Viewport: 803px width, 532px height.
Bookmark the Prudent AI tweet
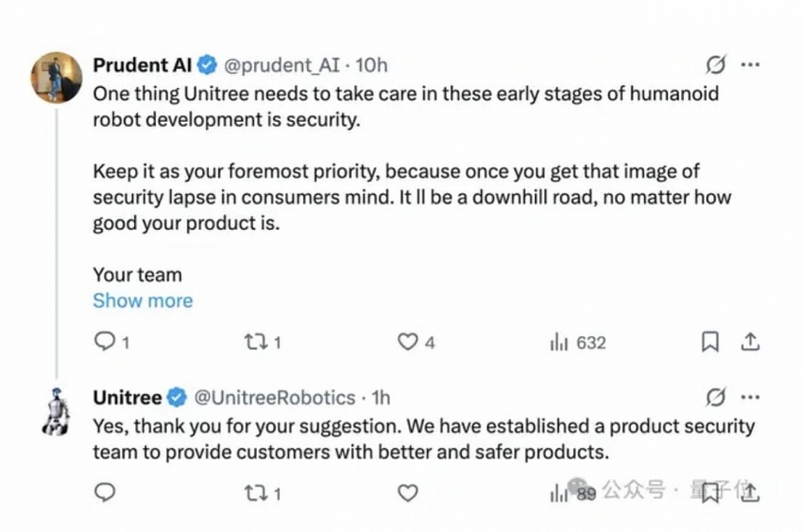click(710, 342)
